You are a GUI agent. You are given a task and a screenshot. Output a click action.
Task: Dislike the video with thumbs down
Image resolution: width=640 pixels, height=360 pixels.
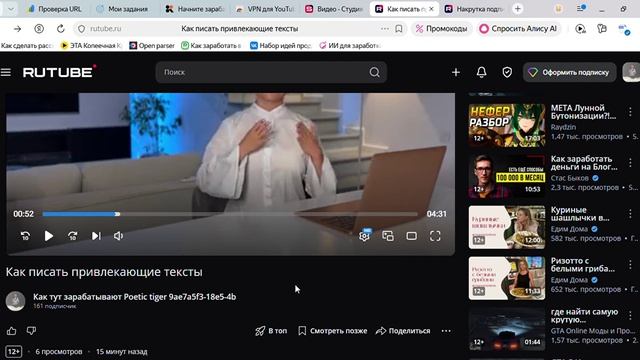click(x=31, y=331)
